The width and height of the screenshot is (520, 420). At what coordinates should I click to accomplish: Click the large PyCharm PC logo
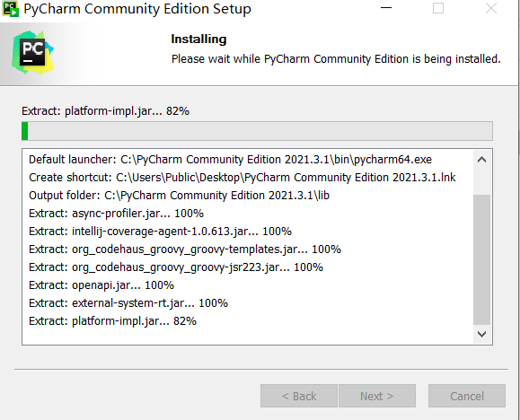click(32, 52)
